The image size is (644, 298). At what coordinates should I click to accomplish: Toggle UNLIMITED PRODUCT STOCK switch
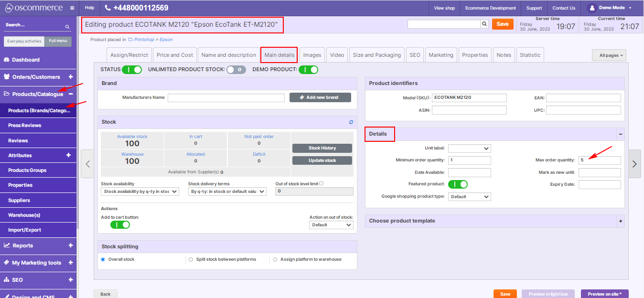pyautogui.click(x=236, y=70)
